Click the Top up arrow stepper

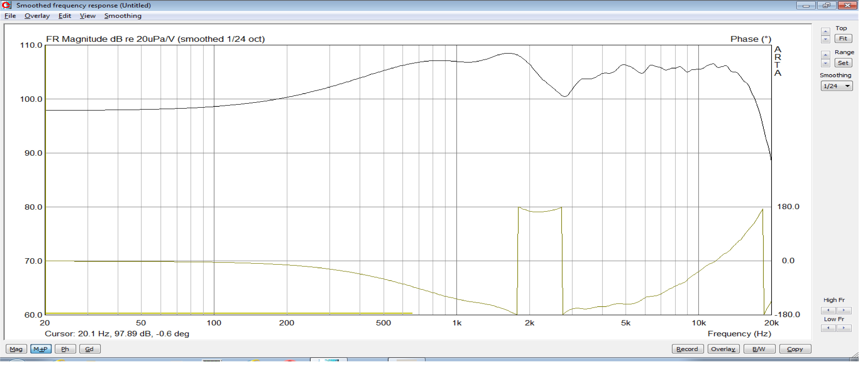pos(825,32)
